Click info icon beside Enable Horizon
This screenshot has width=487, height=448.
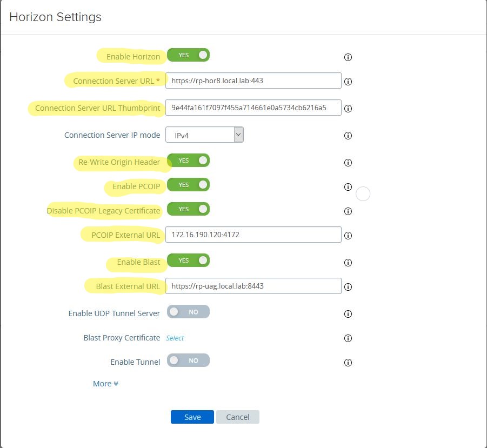348,57
